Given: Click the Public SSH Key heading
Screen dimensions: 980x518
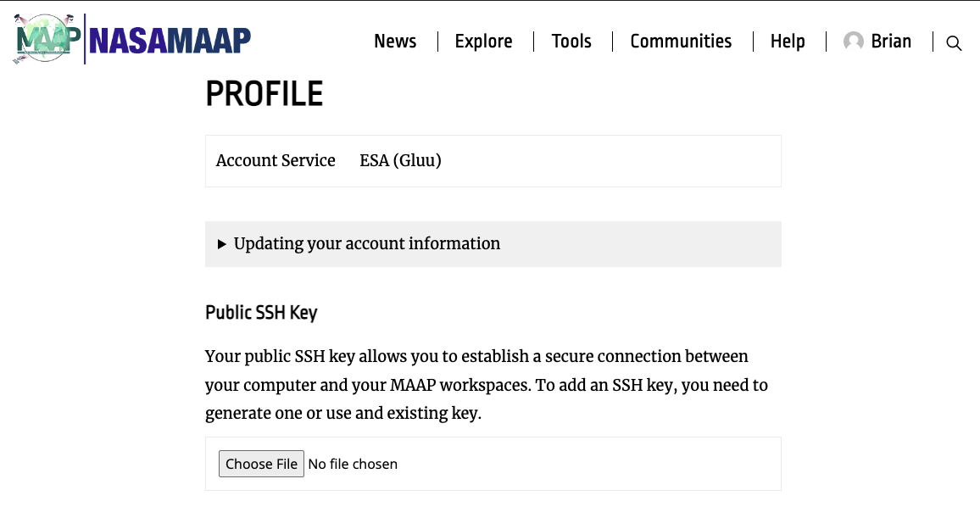Looking at the screenshot, I should point(261,312).
